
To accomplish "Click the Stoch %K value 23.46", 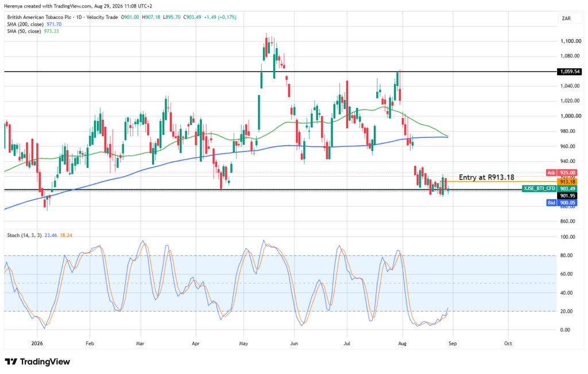I will 51,235.
